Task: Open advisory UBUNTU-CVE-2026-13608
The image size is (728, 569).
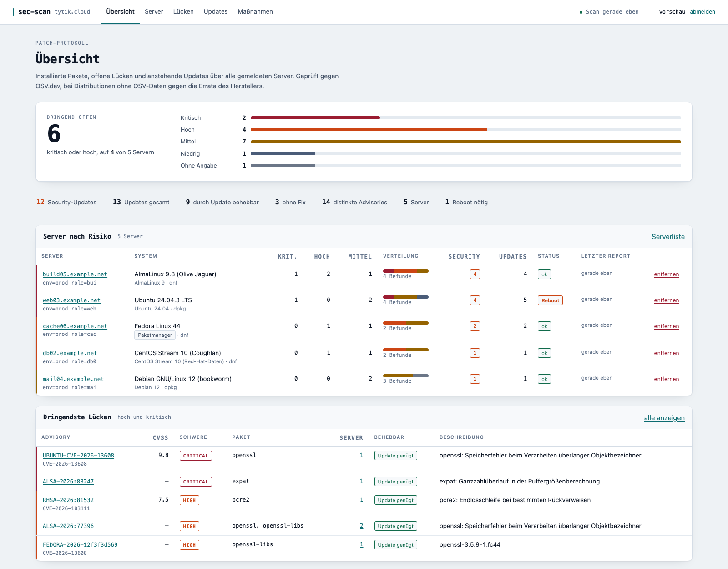Action: click(78, 456)
